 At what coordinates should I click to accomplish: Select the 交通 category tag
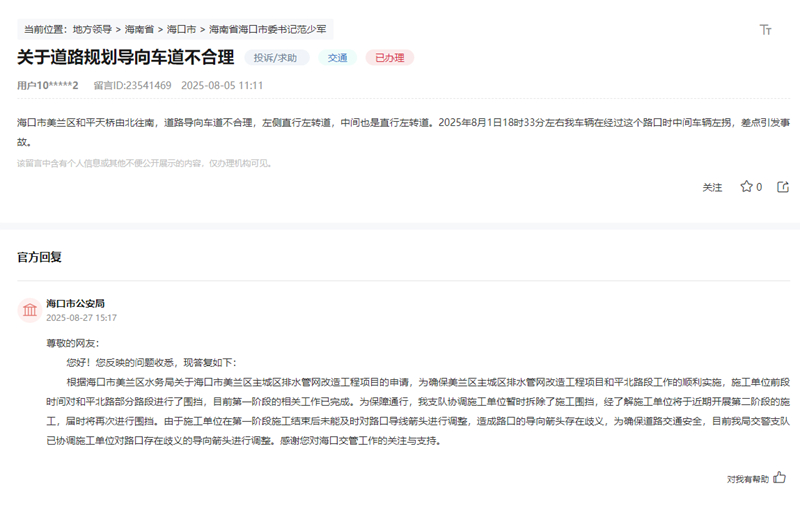pyautogui.click(x=337, y=58)
